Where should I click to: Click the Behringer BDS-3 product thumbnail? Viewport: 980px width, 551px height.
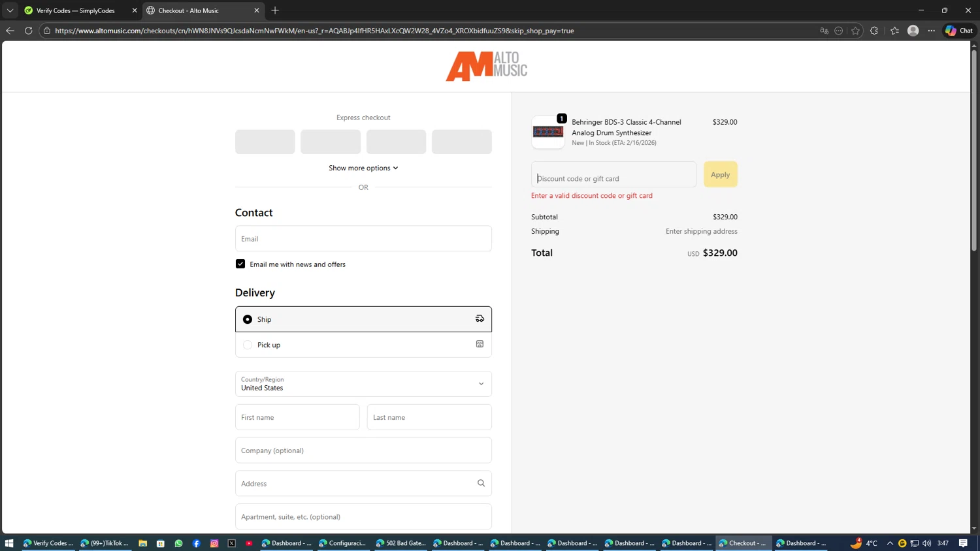click(x=547, y=132)
